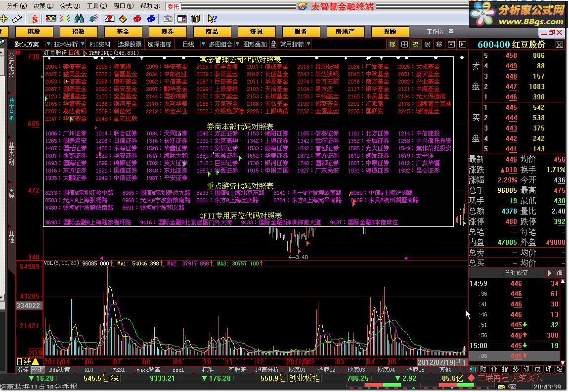
Task: Click the skip-to-end arrow icon in chart toolbar
Action: (x=463, y=44)
